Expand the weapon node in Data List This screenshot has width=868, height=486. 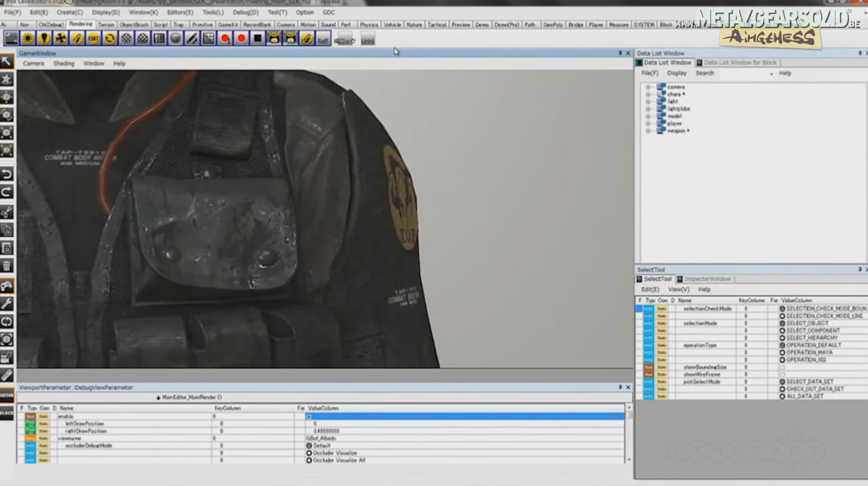coord(648,131)
